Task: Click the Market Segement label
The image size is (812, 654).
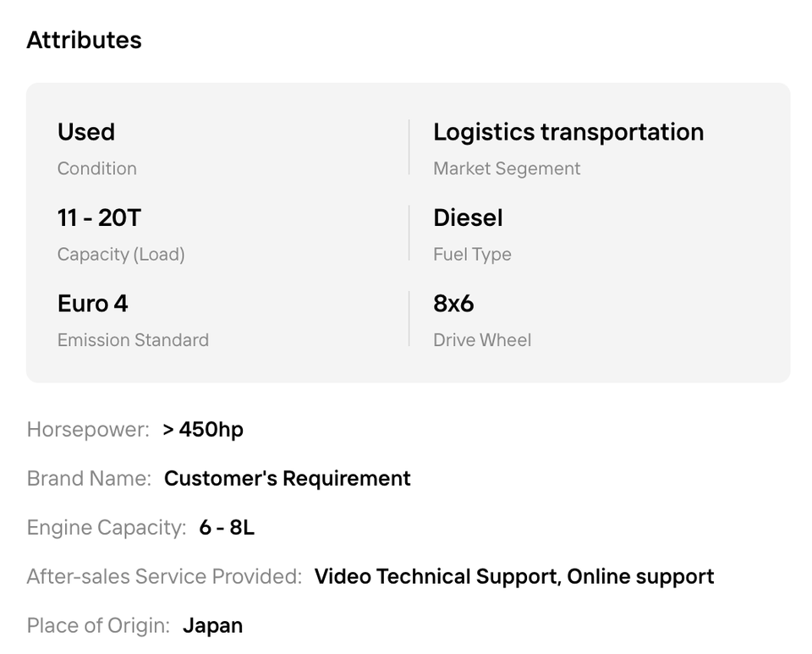Action: 507,168
